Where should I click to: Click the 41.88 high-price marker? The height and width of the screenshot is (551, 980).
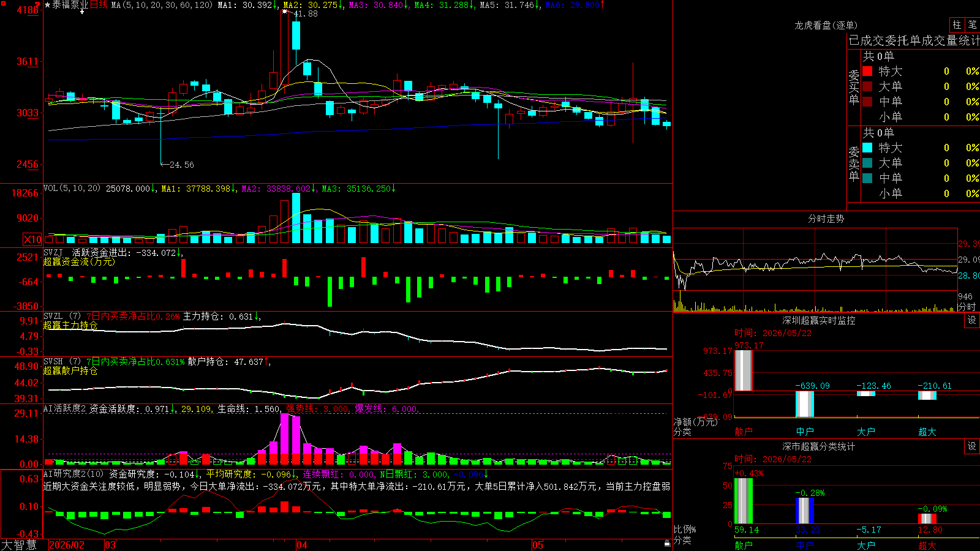coord(305,13)
